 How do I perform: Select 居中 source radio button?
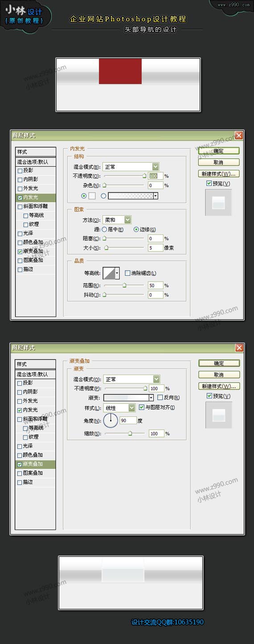pos(104,229)
